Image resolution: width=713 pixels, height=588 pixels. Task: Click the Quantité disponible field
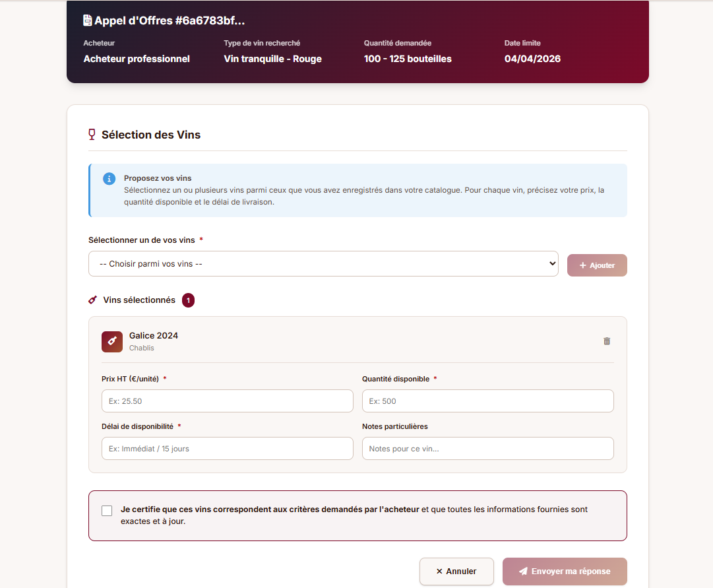pyautogui.click(x=487, y=401)
